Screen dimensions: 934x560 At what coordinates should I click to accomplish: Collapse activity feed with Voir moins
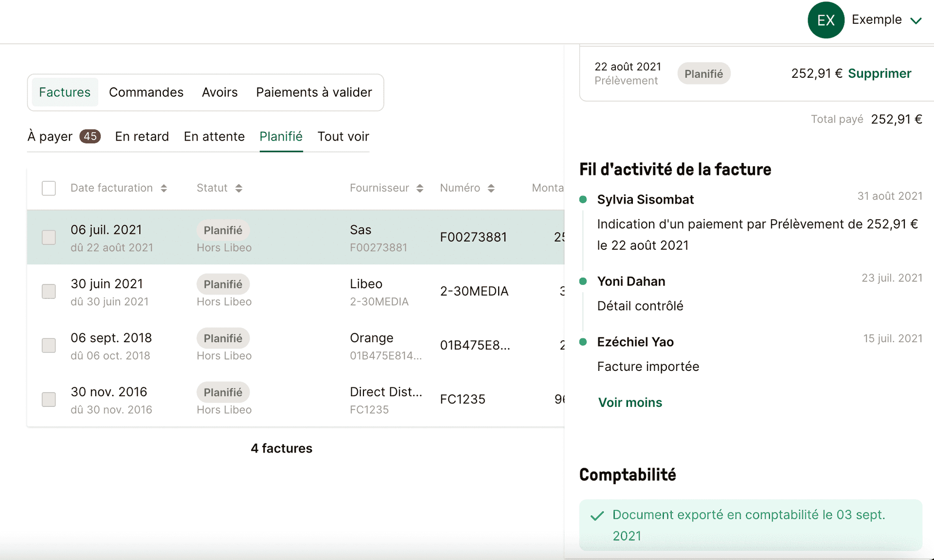pos(630,402)
